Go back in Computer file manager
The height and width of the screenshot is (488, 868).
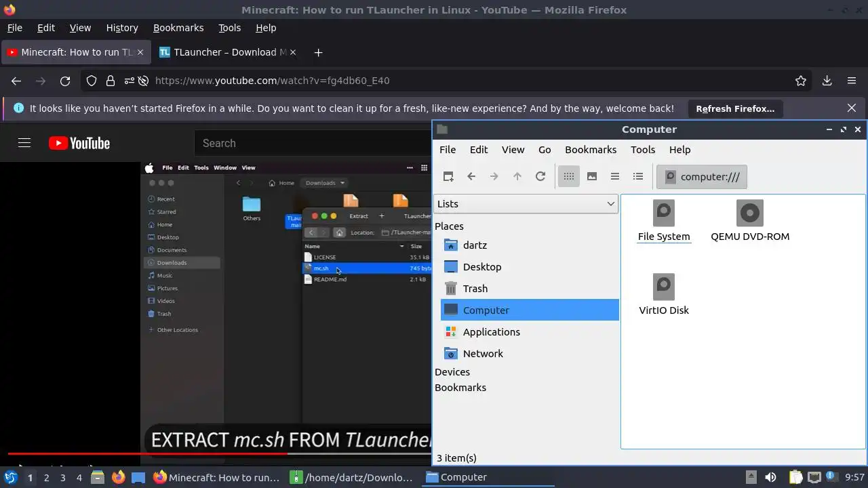tap(471, 176)
